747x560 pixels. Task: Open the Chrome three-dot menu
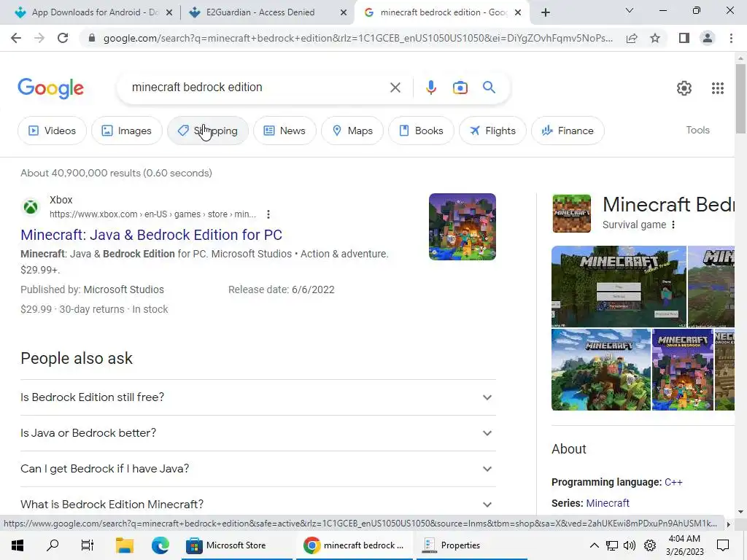tap(731, 38)
